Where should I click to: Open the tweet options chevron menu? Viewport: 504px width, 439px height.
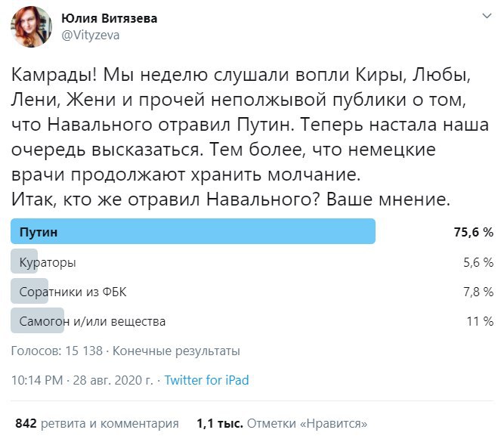(x=483, y=17)
